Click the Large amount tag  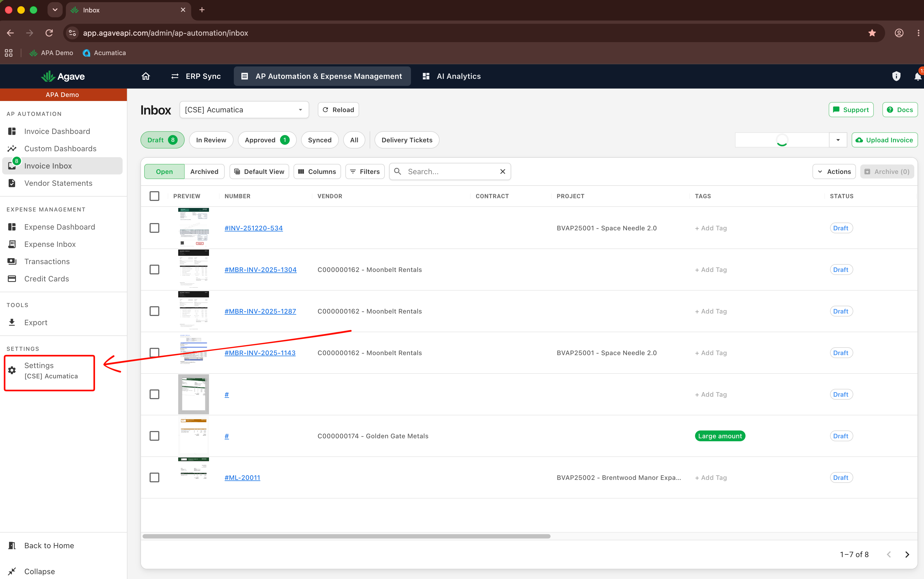pyautogui.click(x=720, y=436)
